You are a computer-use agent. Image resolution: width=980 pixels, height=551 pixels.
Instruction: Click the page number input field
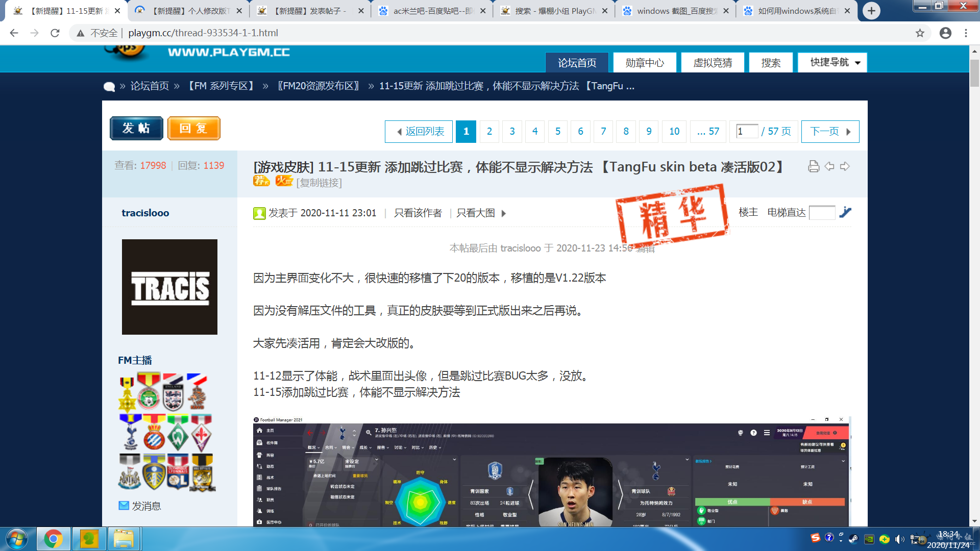click(x=747, y=131)
